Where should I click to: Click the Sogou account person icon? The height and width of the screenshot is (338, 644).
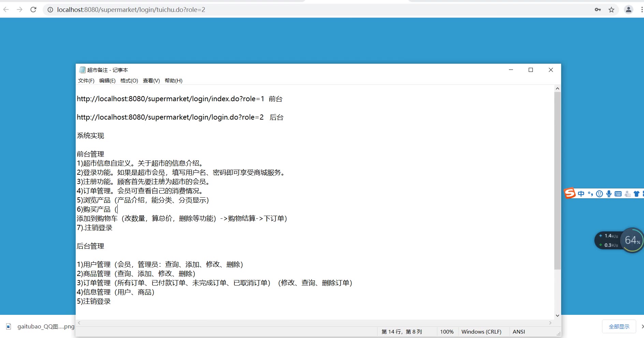pos(628,194)
